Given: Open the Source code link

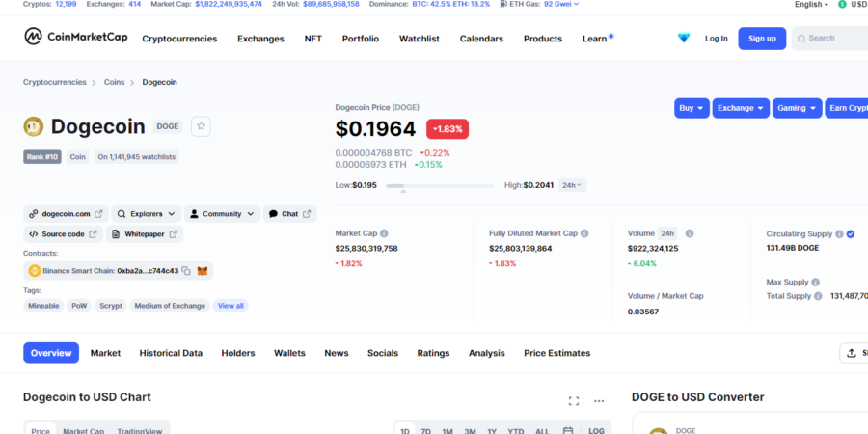Looking at the screenshot, I should click(63, 234).
